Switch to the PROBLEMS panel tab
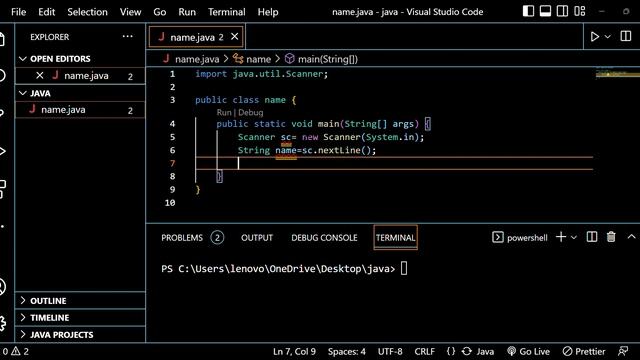 click(182, 238)
